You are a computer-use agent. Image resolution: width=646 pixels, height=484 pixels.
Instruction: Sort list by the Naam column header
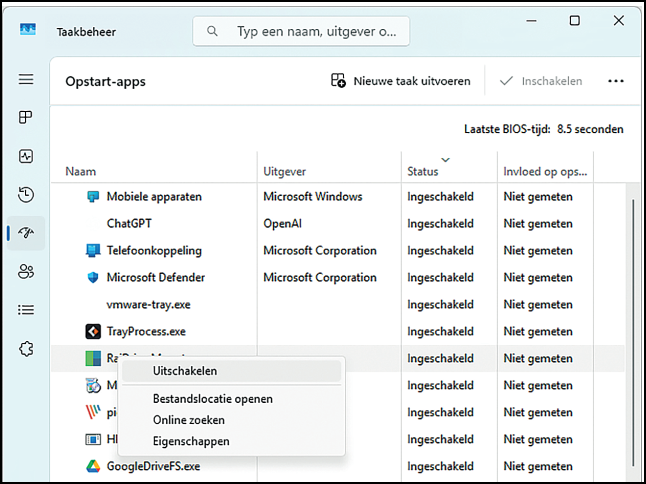(x=81, y=172)
